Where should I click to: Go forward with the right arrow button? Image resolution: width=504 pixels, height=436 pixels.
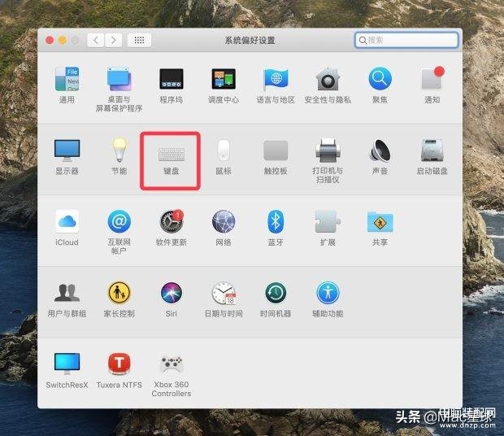tap(113, 40)
